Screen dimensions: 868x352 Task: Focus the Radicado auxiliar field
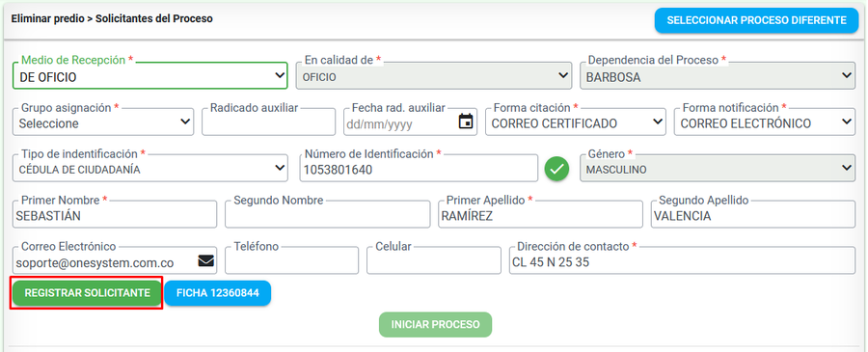[x=268, y=122]
